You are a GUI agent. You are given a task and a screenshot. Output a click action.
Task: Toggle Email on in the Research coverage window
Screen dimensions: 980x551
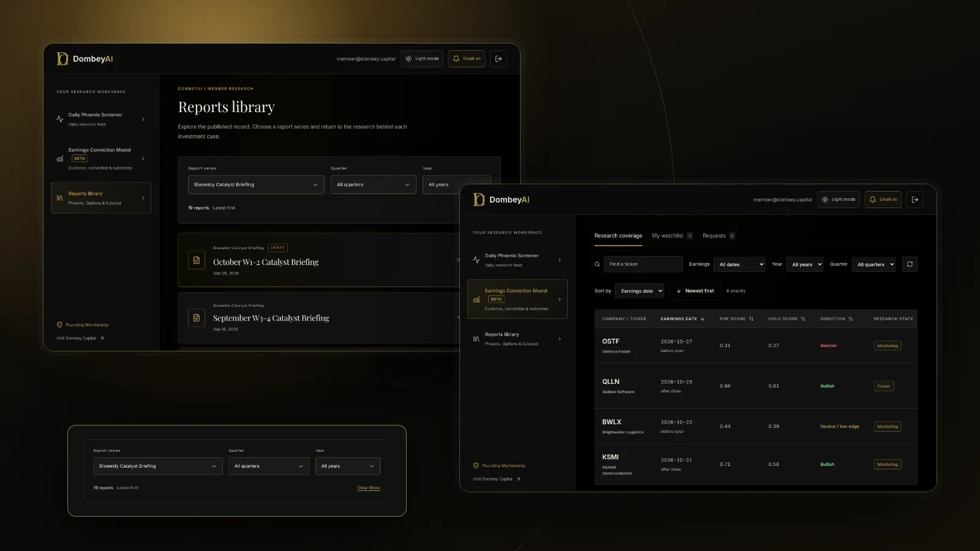(883, 200)
